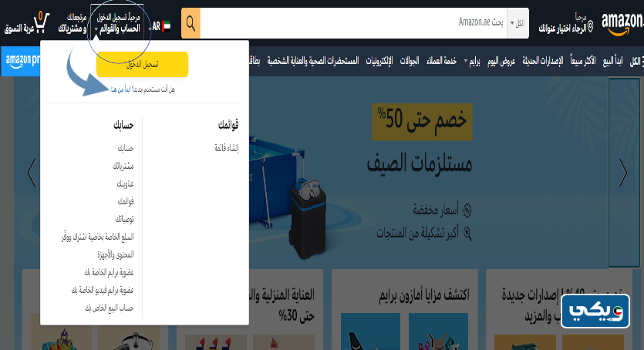
Task: Select عناوينك in account menu
Action: [125, 183]
